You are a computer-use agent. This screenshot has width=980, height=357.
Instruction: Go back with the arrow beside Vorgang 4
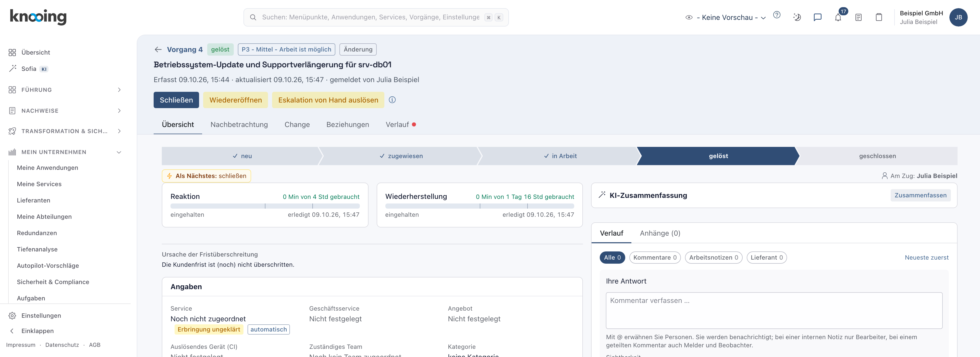(x=158, y=49)
